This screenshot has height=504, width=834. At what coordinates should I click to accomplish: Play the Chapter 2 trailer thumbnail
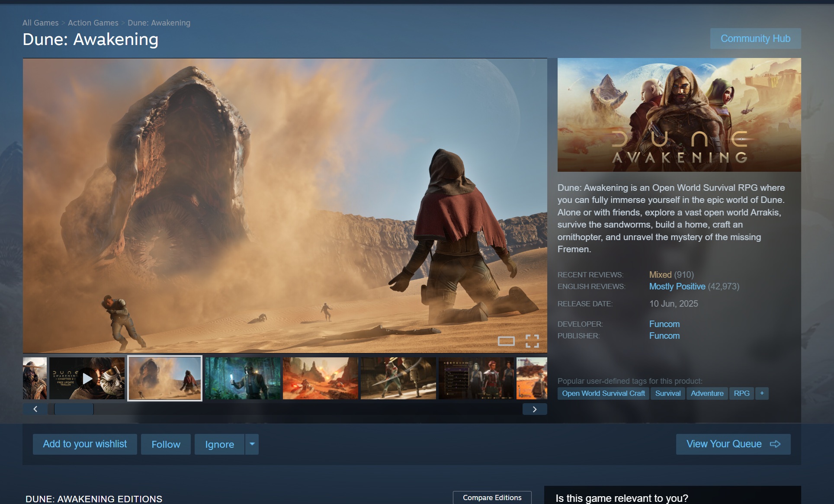click(87, 379)
